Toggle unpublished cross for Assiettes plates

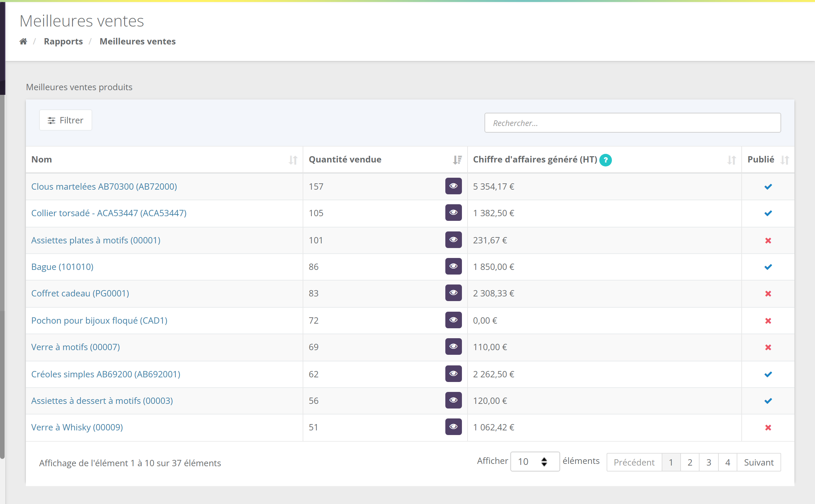768,240
